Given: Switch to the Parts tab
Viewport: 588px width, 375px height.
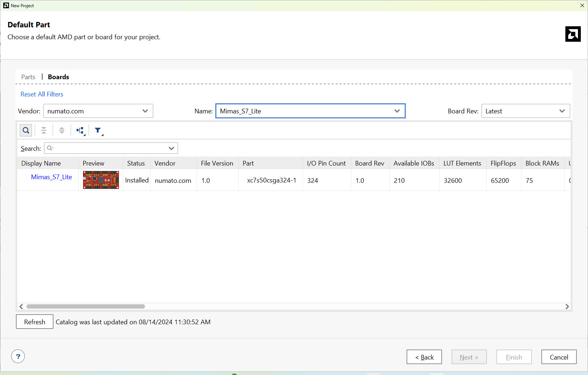Looking at the screenshot, I should coord(28,77).
